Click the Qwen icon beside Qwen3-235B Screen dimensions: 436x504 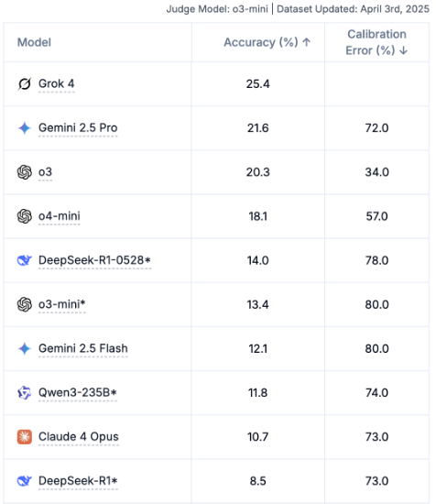[x=25, y=392]
